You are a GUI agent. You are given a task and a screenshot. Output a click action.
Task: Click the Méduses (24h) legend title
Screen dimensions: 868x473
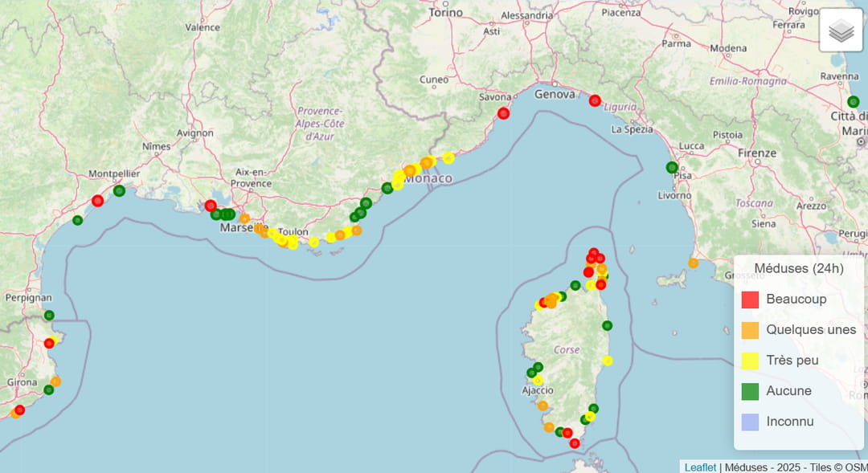[799, 269]
